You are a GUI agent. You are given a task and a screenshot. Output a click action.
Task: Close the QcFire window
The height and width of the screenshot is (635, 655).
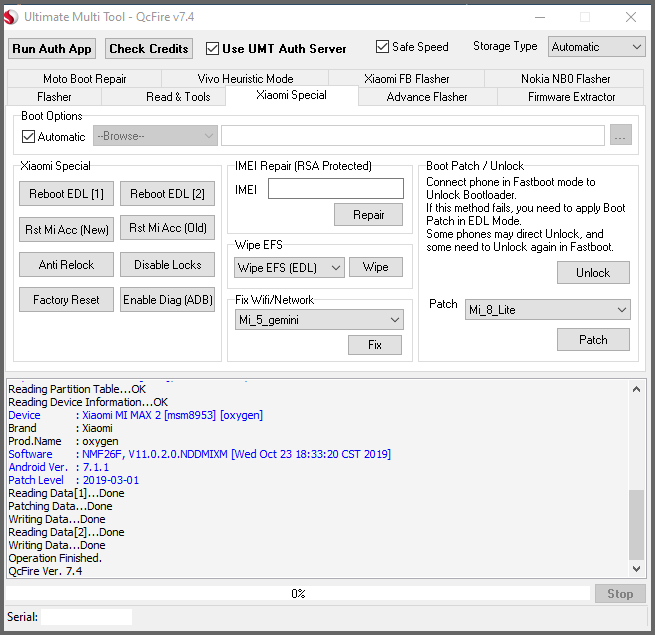pos(631,17)
